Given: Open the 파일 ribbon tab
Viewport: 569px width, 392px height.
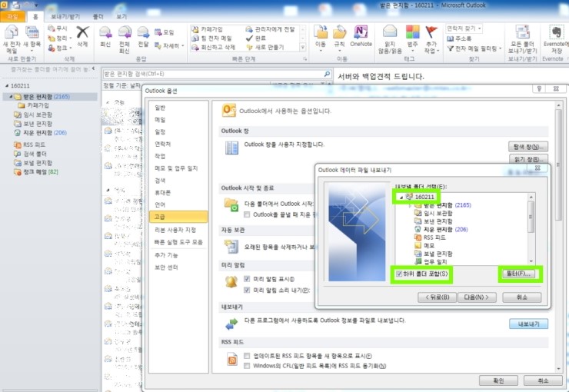Looking at the screenshot, I should (13, 17).
